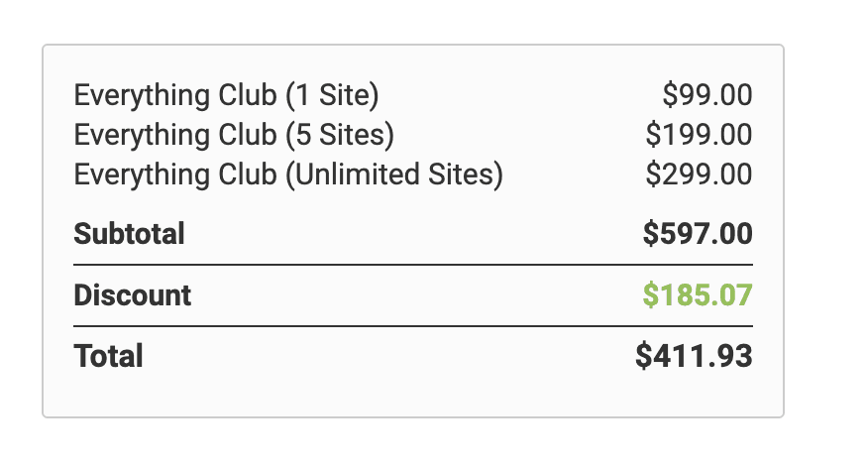868x466 pixels.
Task: Click the word Everything in first row
Action: (142, 95)
